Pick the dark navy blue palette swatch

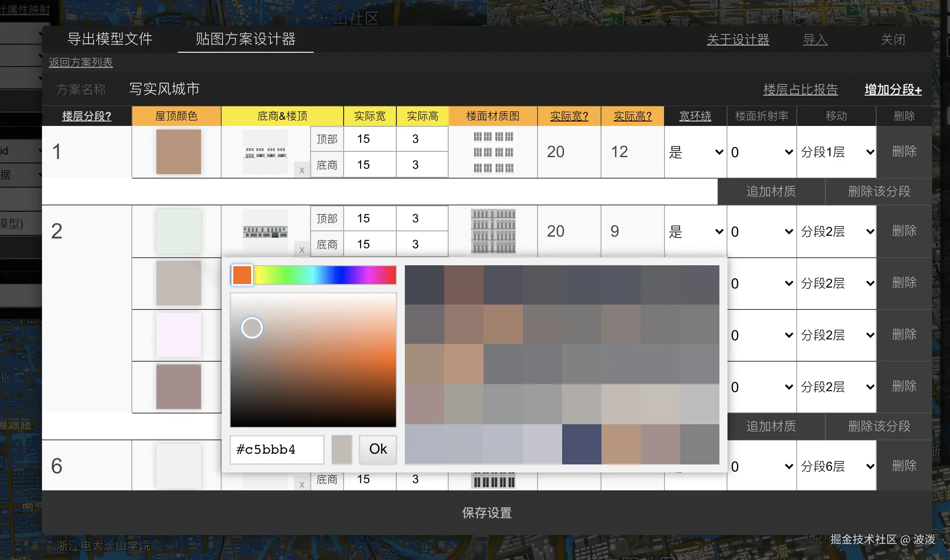point(581,444)
